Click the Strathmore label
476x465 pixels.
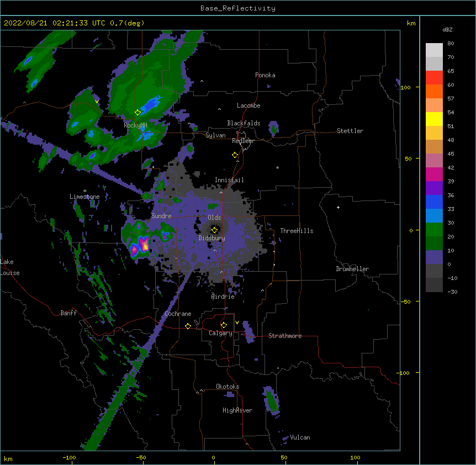pyautogui.click(x=285, y=336)
